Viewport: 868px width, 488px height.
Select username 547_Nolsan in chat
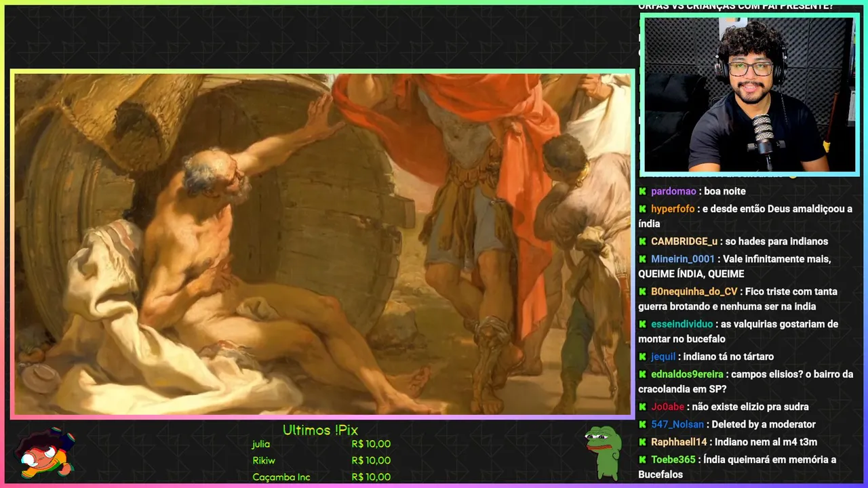point(677,425)
